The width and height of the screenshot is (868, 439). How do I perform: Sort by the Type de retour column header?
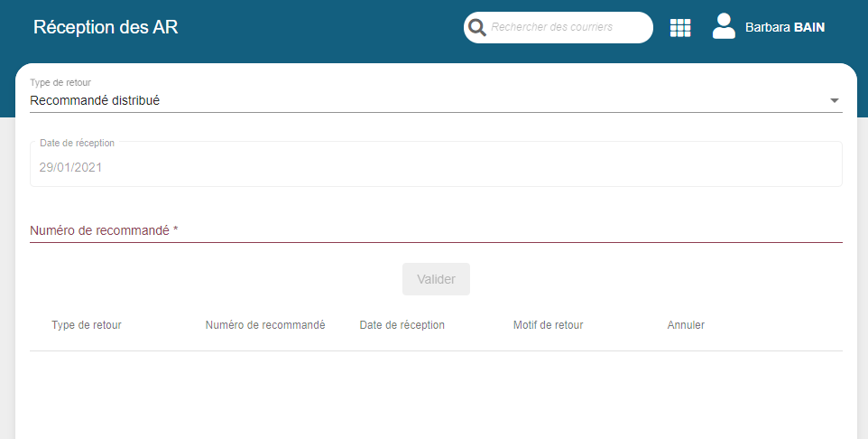click(x=87, y=325)
